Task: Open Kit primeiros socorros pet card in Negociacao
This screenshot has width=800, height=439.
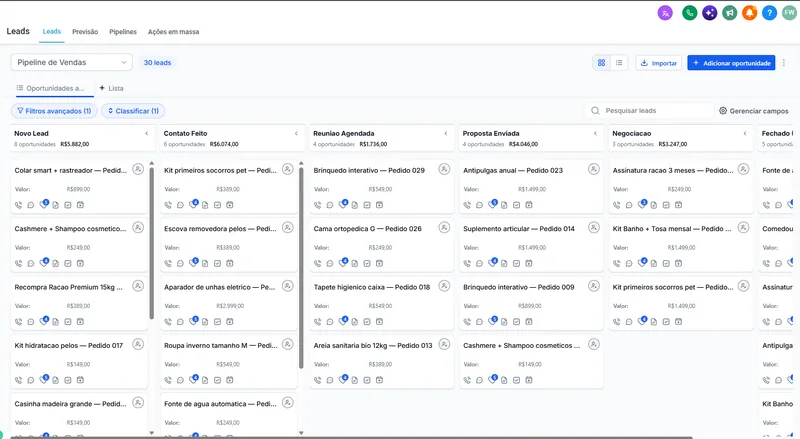Action: pos(673,287)
